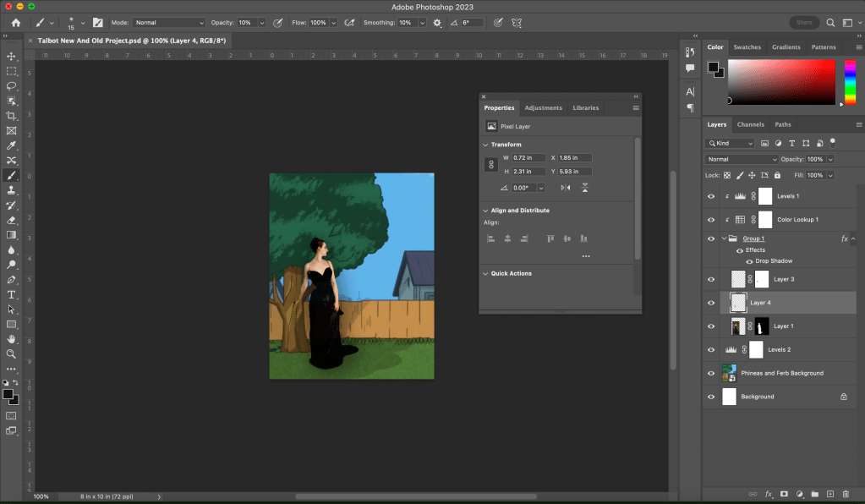Open the Swatches tab
Screen dimensions: 865x504
pos(747,47)
